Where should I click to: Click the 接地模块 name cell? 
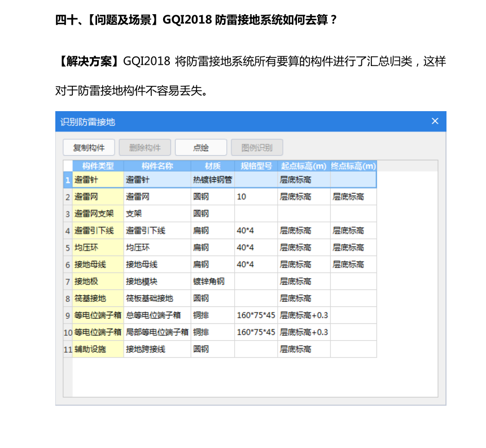[x=157, y=282]
